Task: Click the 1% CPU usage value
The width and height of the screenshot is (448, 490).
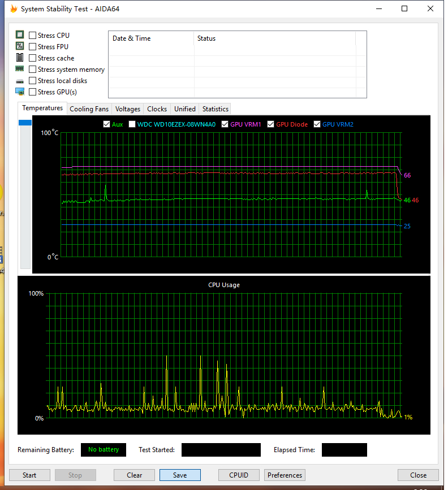Action: coord(408,417)
